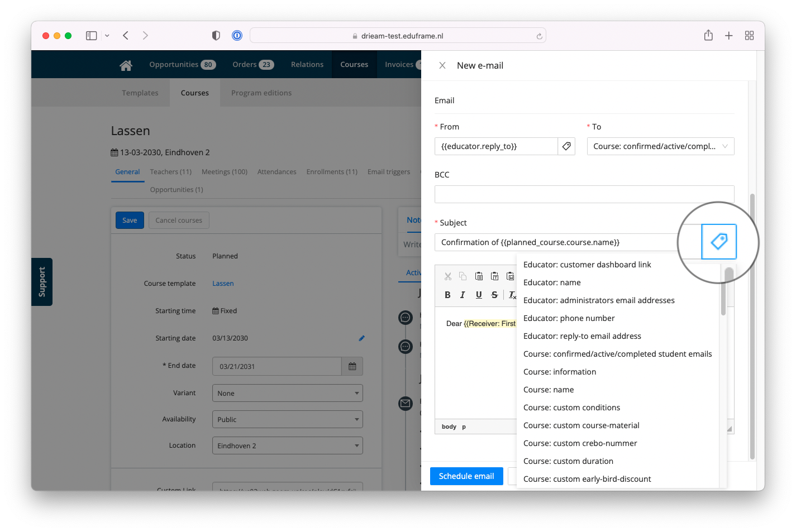Click the email activity icon in timeline
Viewport: 796px width, 532px height.
click(406, 403)
